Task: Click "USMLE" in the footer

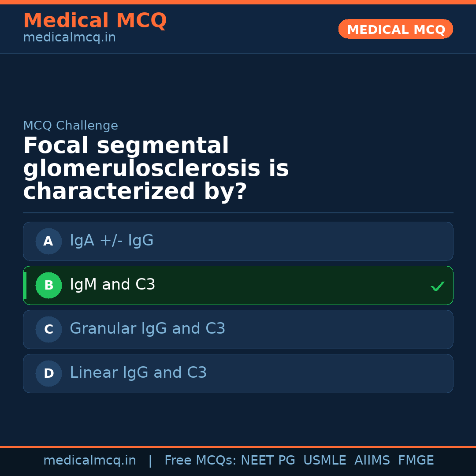Action: (x=324, y=461)
